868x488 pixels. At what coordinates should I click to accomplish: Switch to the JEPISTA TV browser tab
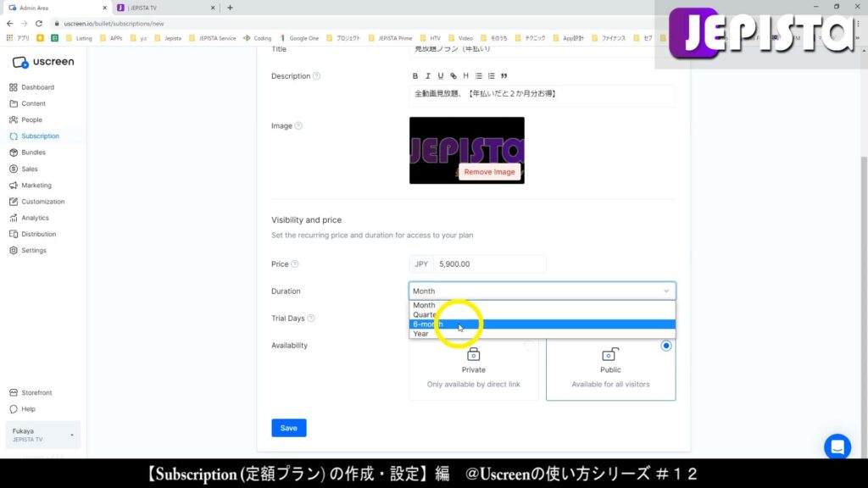coord(165,8)
